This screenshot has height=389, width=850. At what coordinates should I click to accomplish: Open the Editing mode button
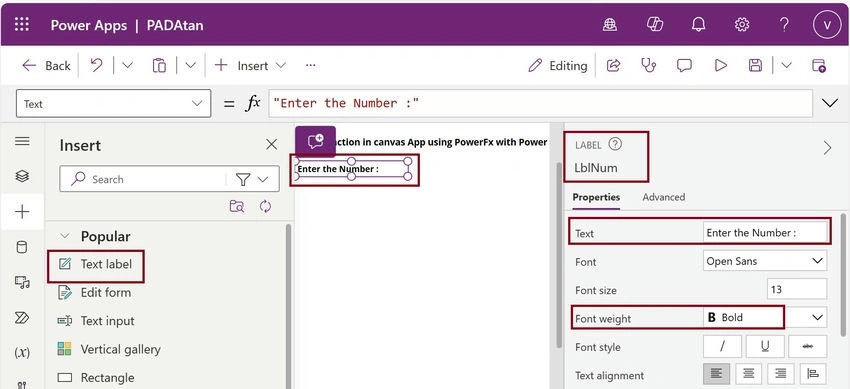click(558, 66)
